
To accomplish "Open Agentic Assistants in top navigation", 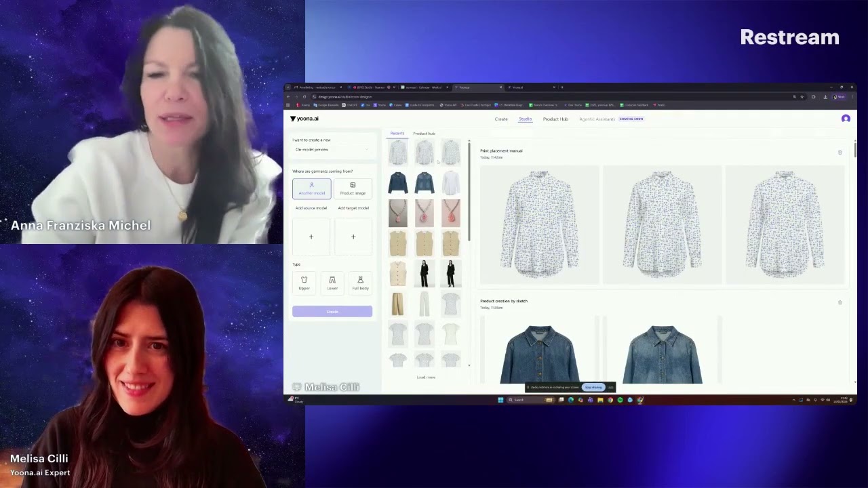I will point(597,119).
